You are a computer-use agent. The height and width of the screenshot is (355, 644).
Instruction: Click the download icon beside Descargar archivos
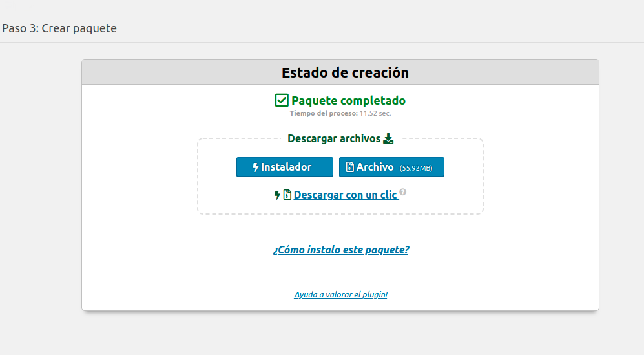[x=388, y=138]
